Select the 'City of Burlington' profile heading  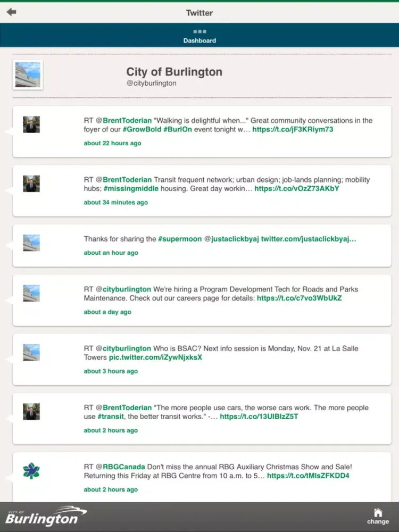(174, 72)
